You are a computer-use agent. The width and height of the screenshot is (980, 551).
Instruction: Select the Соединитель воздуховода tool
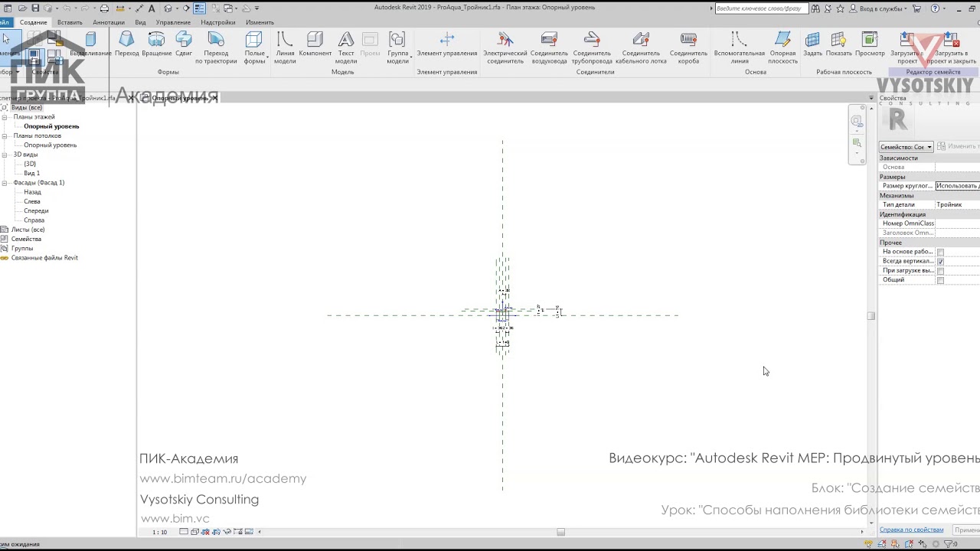(549, 47)
